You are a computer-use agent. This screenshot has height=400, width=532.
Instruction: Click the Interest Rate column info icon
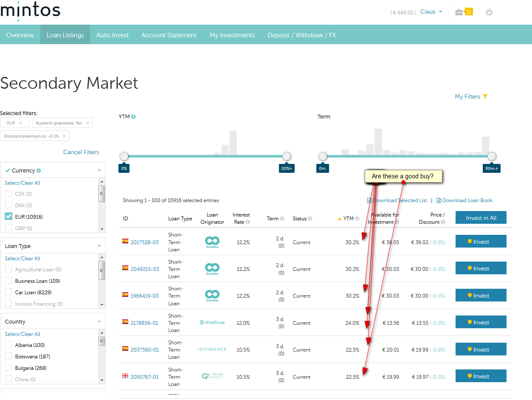248,222
